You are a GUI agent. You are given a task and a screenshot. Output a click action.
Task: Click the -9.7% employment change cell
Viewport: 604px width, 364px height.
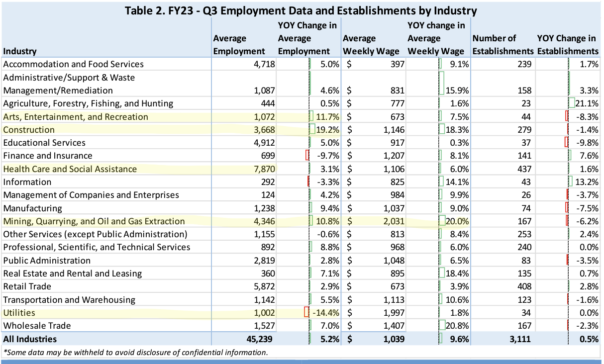[x=329, y=156]
